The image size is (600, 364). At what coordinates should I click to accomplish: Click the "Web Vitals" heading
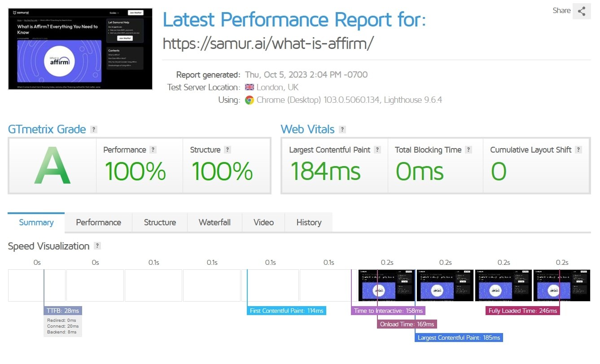tap(307, 129)
